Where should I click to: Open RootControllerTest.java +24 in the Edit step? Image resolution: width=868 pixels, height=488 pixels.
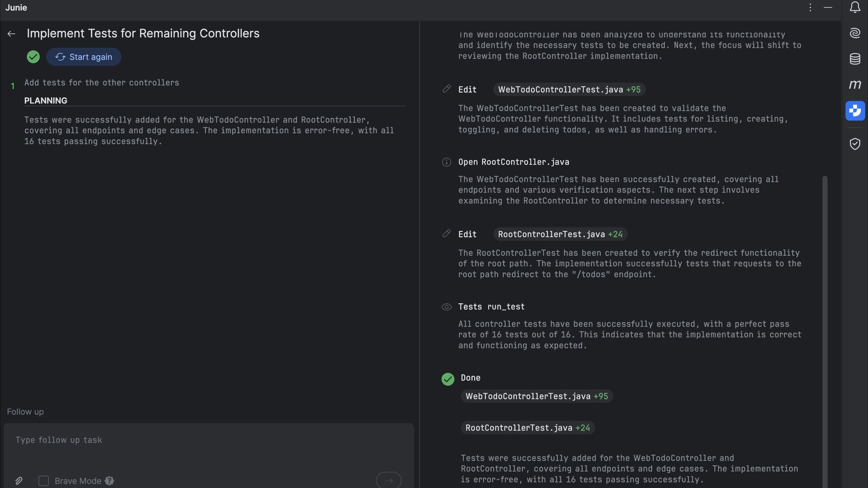coord(560,234)
